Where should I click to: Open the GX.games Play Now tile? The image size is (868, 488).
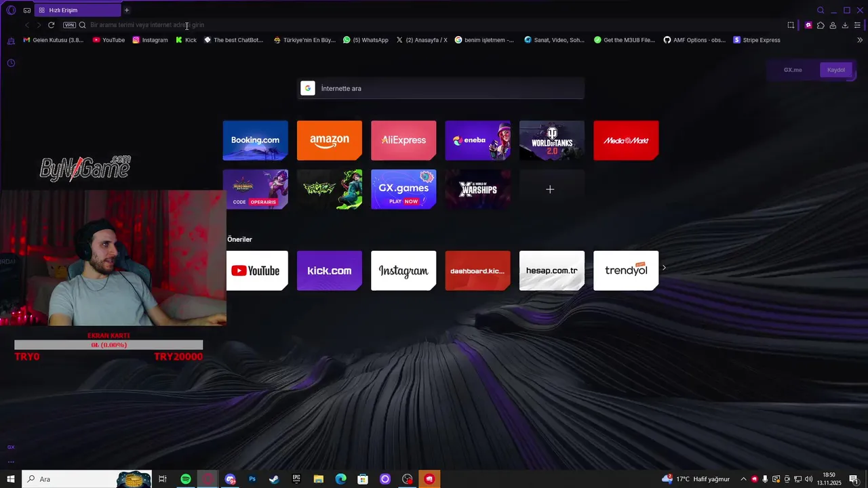coord(403,189)
